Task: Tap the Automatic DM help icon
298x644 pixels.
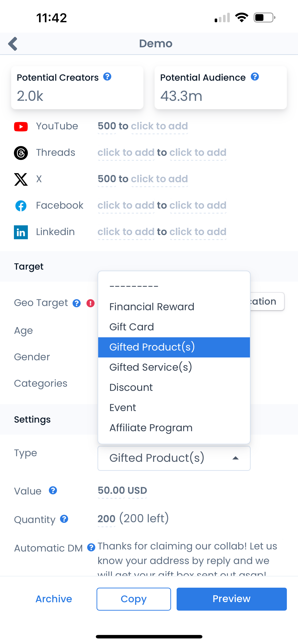Action: [91, 548]
